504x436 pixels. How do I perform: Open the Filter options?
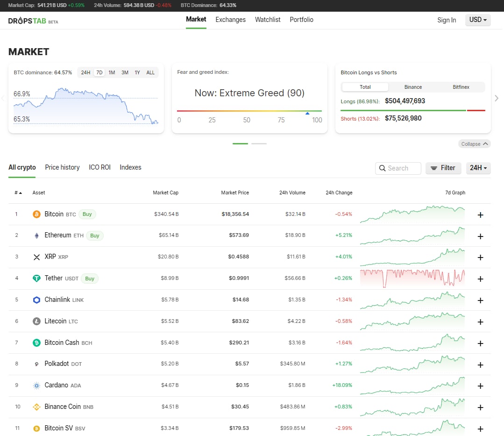tap(443, 168)
